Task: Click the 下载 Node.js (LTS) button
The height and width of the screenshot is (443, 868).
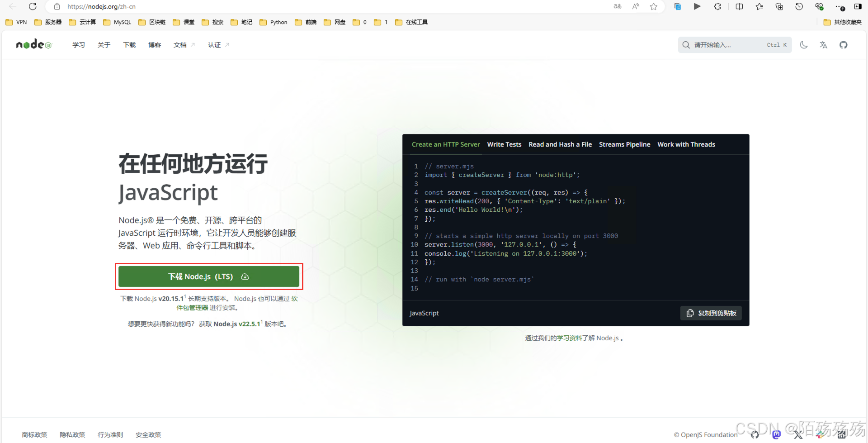Action: [209, 276]
